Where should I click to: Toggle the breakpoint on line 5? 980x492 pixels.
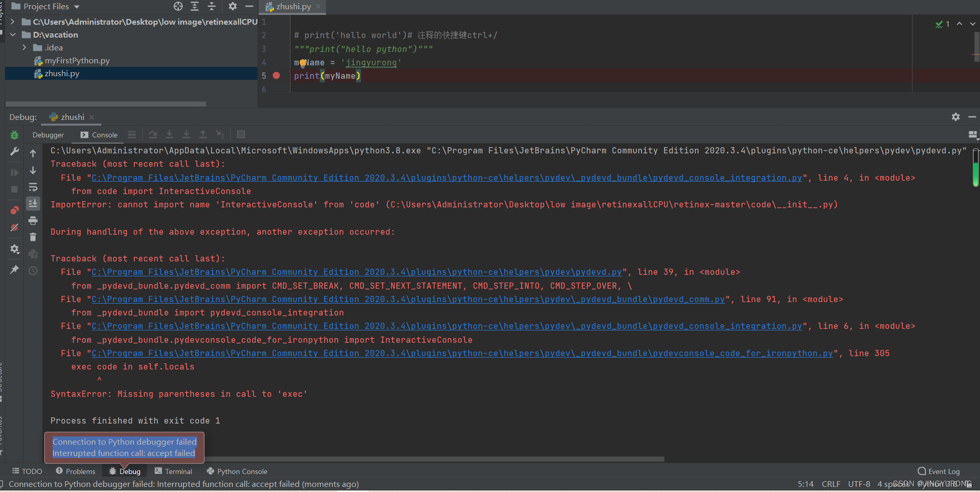pos(277,76)
